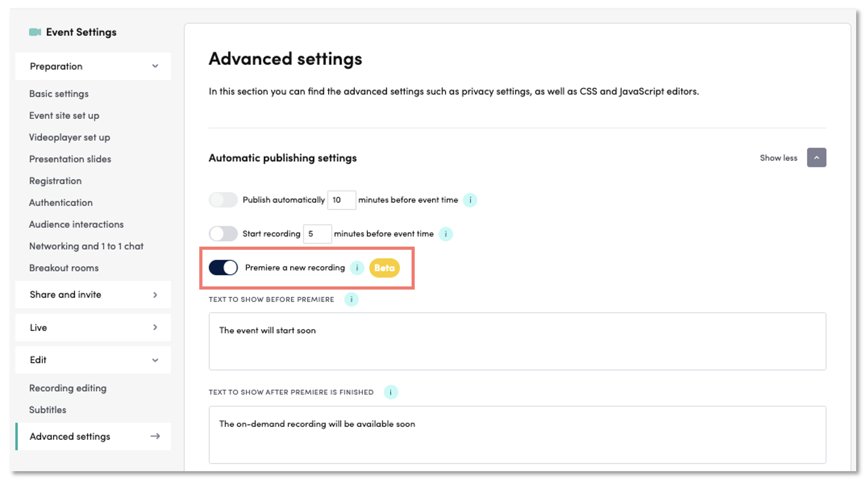Click the Event Settings camera icon
The image size is (868, 483).
click(35, 32)
